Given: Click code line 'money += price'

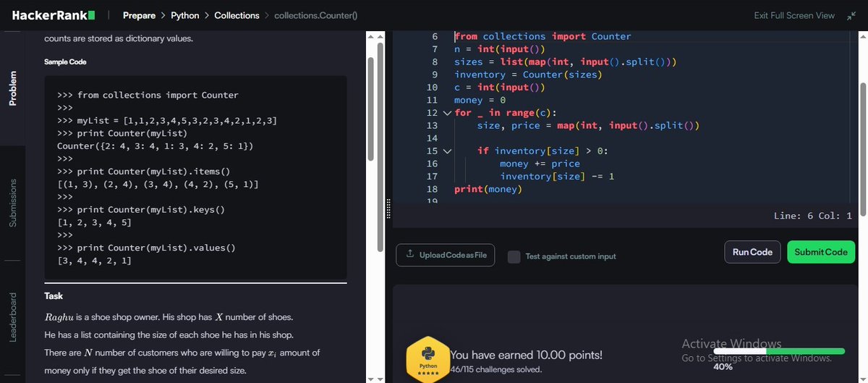Looking at the screenshot, I should point(540,164).
